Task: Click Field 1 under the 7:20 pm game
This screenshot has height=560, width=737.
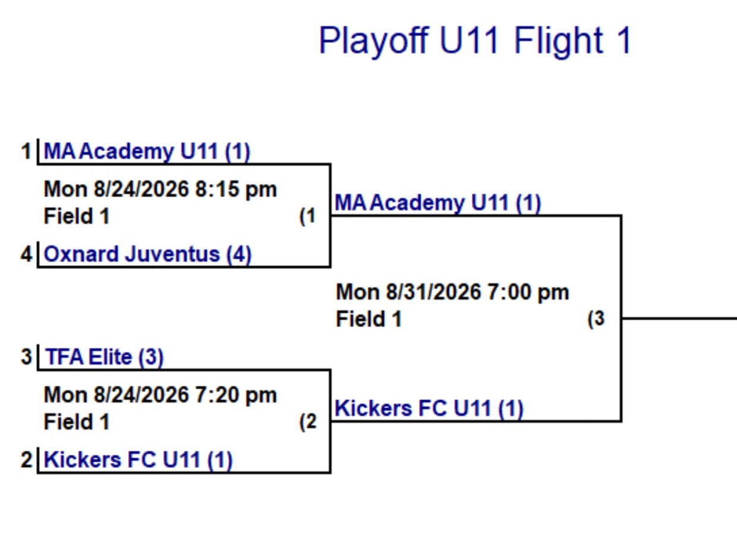Action: pyautogui.click(x=77, y=422)
